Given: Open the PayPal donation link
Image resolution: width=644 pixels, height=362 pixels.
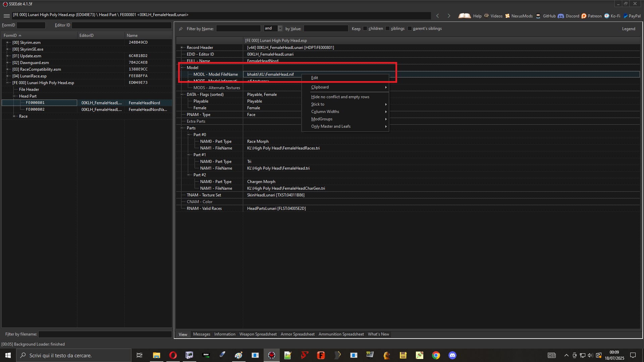Looking at the screenshot, I should click(x=632, y=16).
